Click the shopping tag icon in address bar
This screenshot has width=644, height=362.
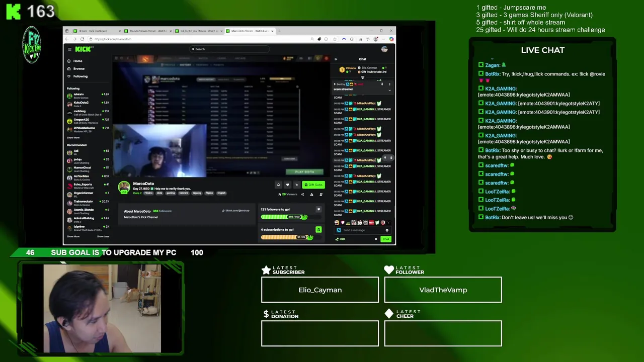click(319, 39)
